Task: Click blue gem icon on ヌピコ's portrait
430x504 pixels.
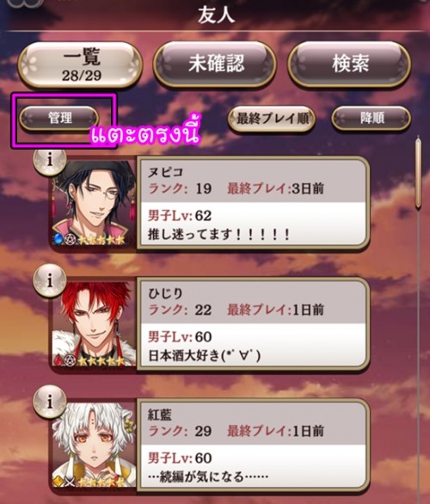Action: (58, 239)
